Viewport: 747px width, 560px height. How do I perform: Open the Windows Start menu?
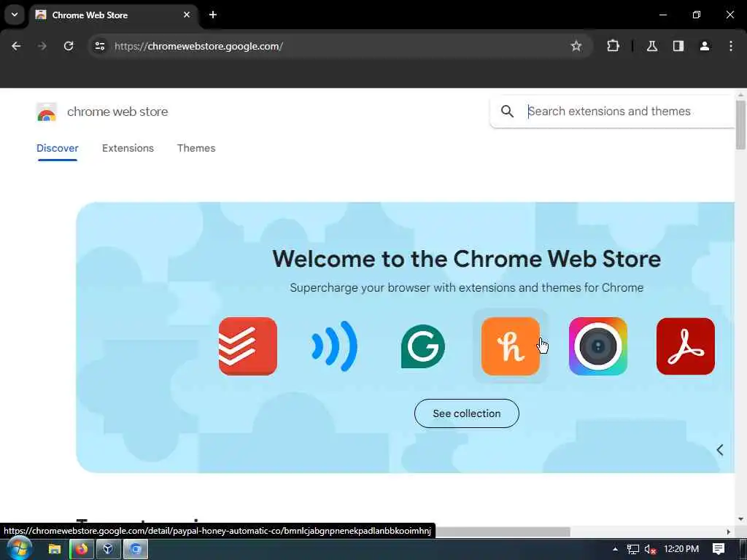click(x=20, y=549)
